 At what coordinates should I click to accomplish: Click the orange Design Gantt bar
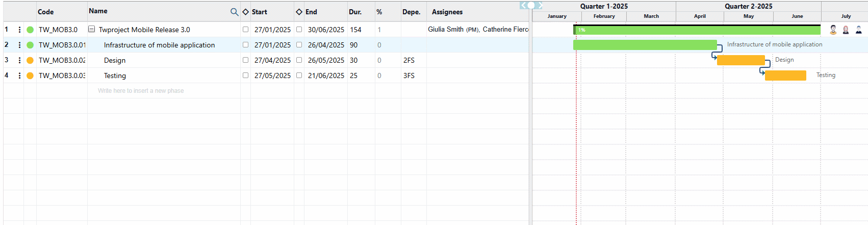pyautogui.click(x=741, y=60)
